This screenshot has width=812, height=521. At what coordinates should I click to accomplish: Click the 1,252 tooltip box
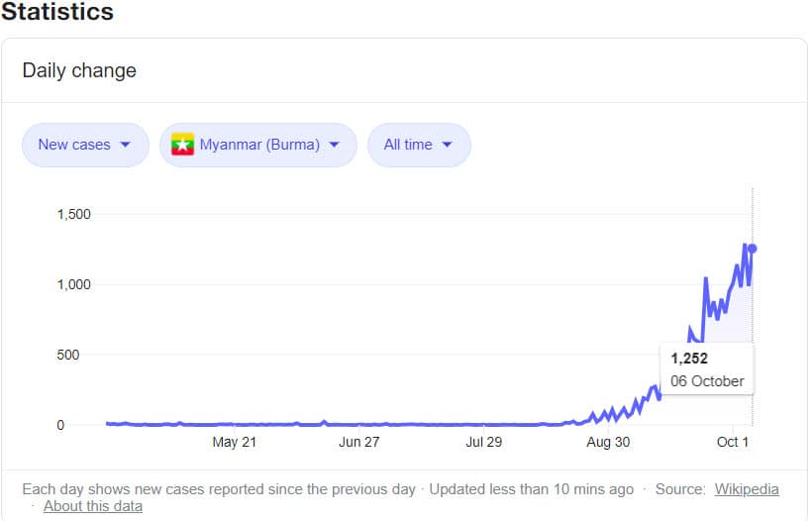point(707,369)
